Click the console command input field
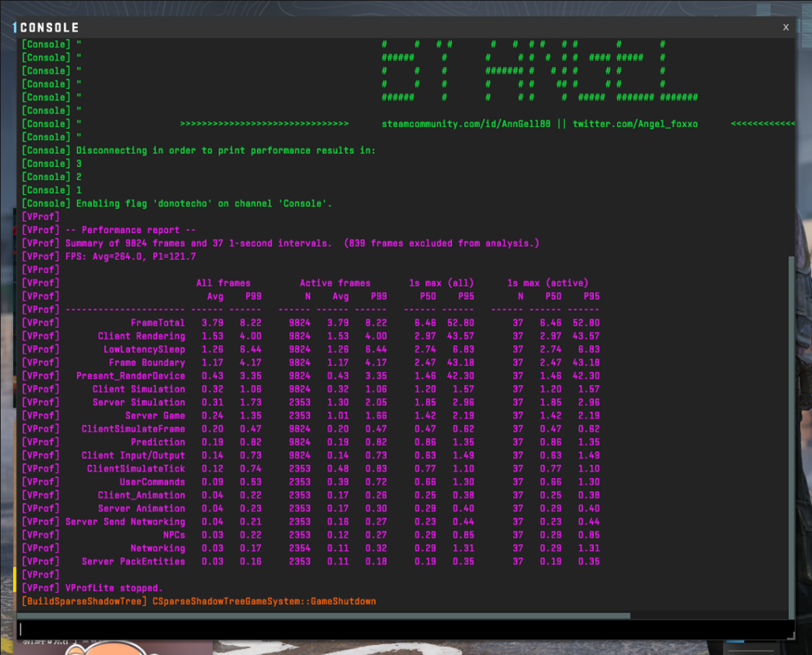The height and width of the screenshot is (655, 812). [x=406, y=629]
